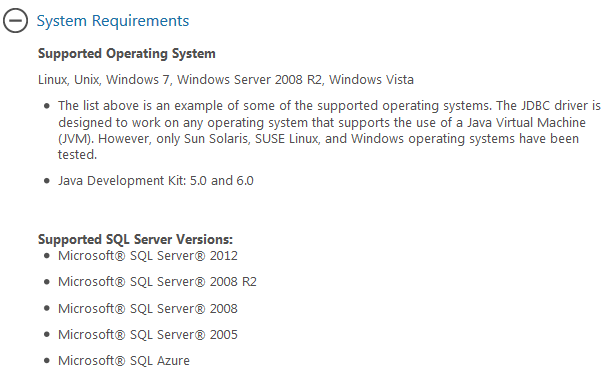This screenshot has height=380, width=610.
Task: Click the System Requirements heading link
Action: tap(113, 21)
